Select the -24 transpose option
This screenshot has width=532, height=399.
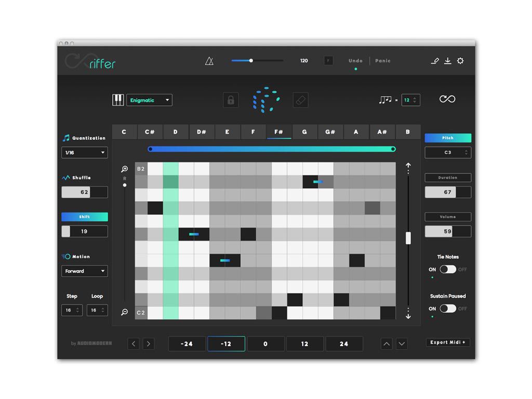click(x=187, y=344)
